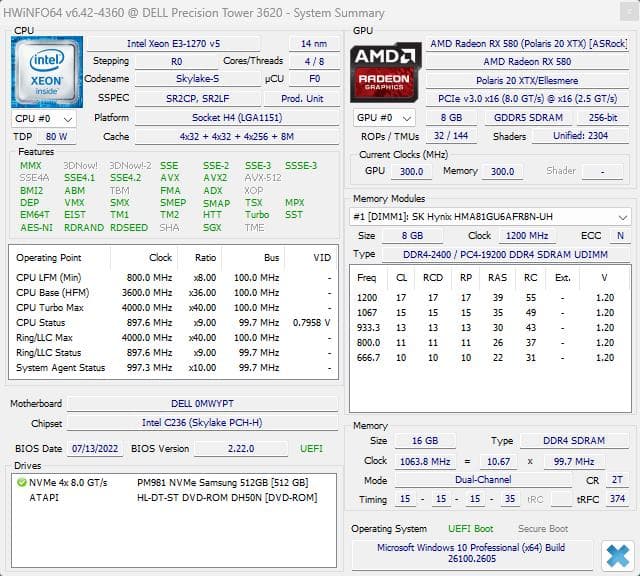
Task: Click the tRFC 374 value
Action: pyautogui.click(x=617, y=499)
